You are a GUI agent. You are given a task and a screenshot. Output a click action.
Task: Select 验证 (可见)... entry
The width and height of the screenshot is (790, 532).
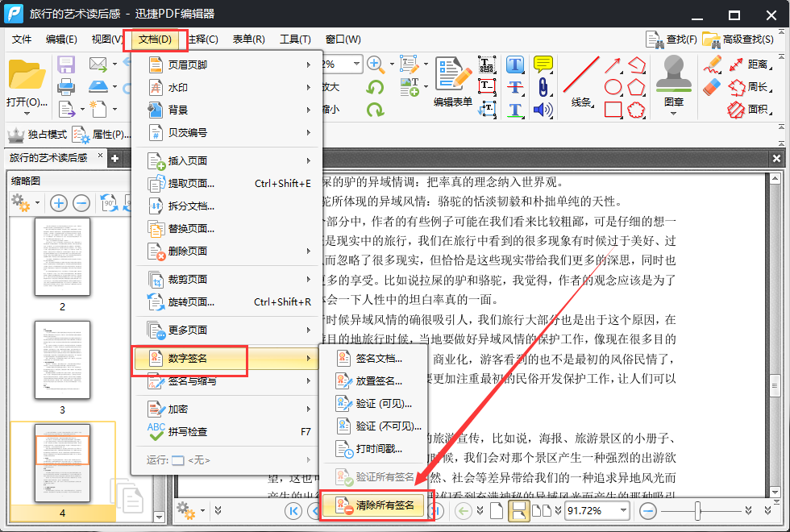pos(373,404)
